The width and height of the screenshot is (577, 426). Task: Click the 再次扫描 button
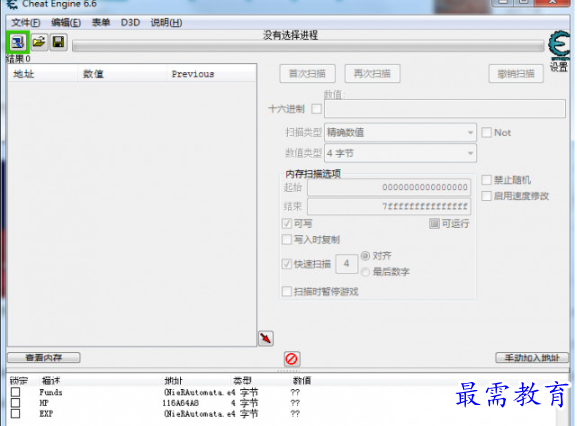click(x=372, y=74)
